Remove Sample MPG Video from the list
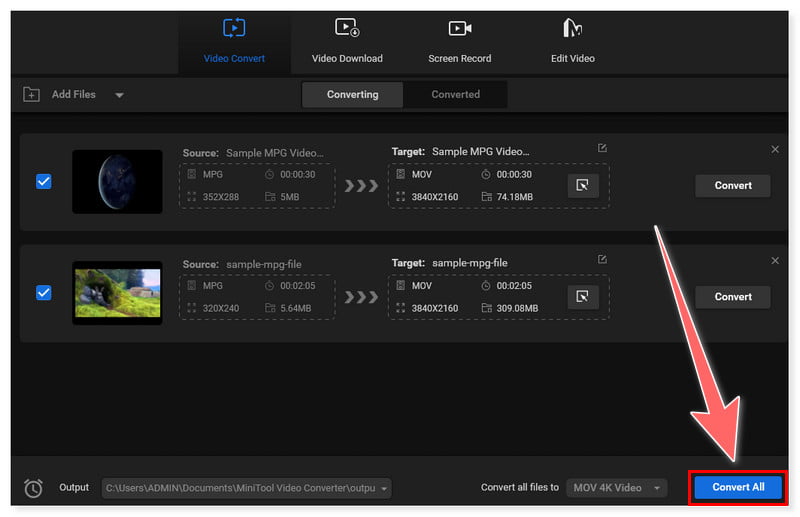800x517 pixels. click(x=775, y=149)
